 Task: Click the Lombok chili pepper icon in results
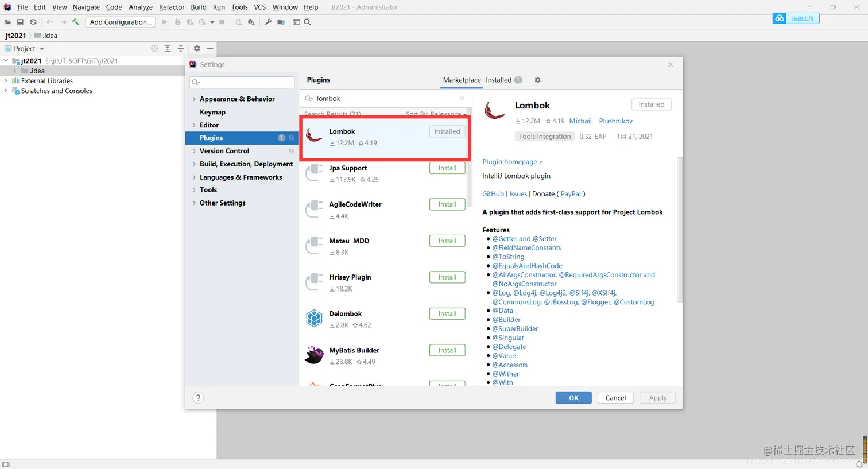pos(314,135)
